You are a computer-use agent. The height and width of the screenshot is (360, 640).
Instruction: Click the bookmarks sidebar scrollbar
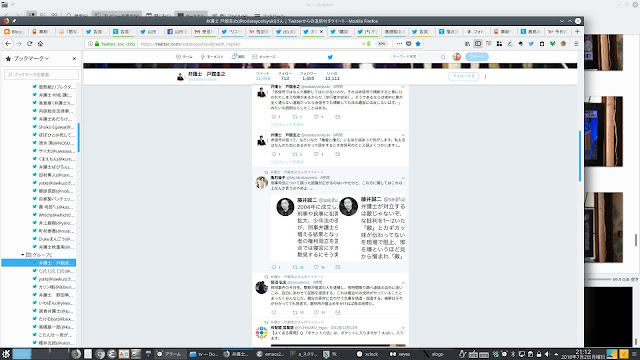(x=78, y=137)
